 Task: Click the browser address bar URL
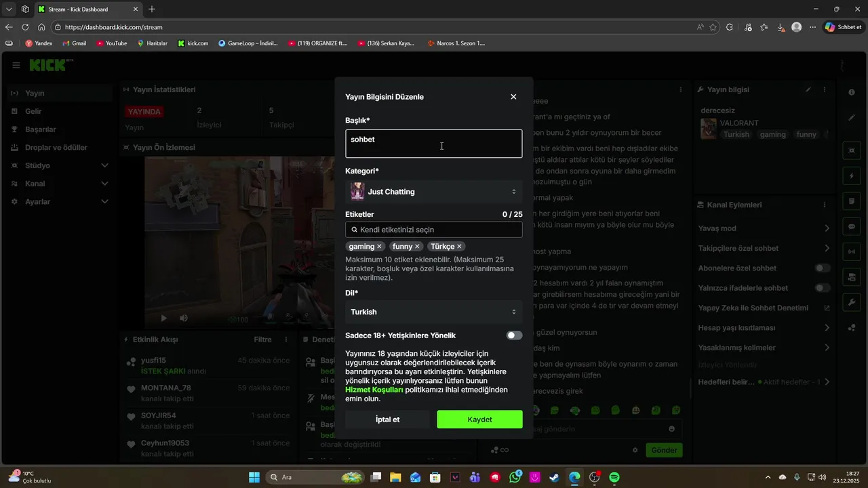coord(114,27)
